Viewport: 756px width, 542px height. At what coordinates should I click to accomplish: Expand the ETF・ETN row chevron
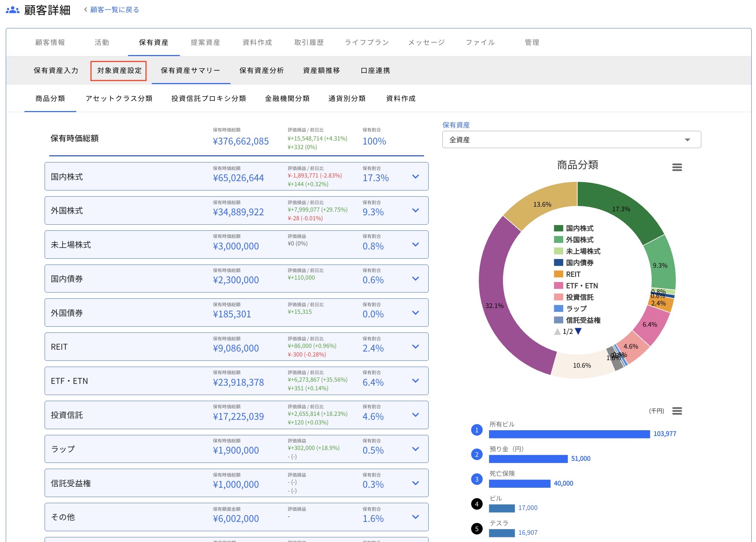pyautogui.click(x=415, y=381)
